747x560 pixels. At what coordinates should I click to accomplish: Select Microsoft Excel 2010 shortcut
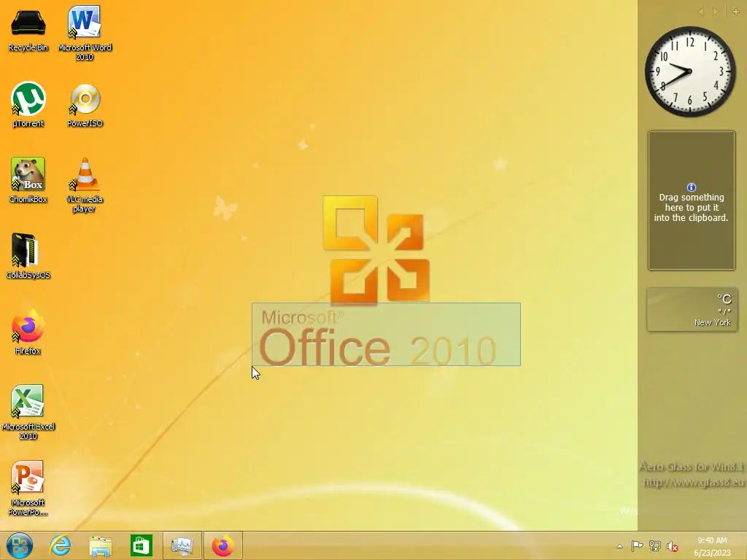28,412
